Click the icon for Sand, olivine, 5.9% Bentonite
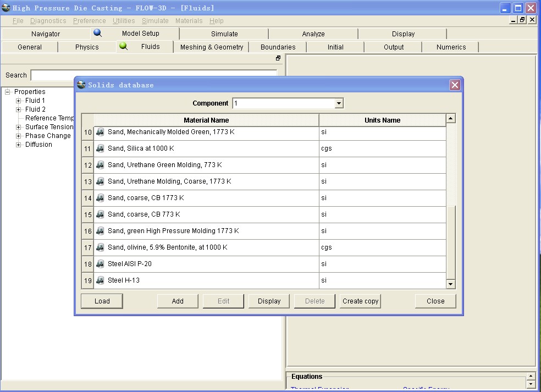This screenshot has width=541, height=392. [100, 247]
